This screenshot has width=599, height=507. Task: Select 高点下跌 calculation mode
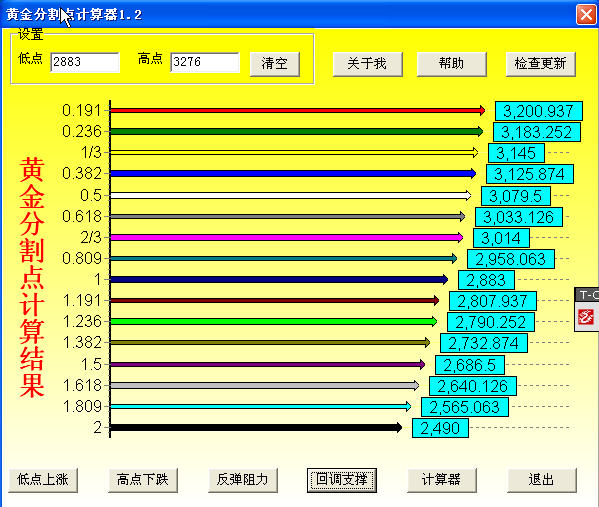coord(143,479)
